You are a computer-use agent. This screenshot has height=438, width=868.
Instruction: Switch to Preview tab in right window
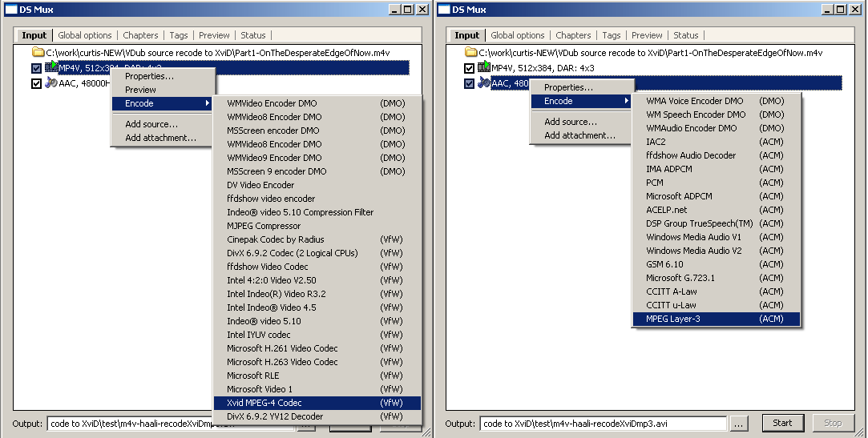(x=647, y=35)
